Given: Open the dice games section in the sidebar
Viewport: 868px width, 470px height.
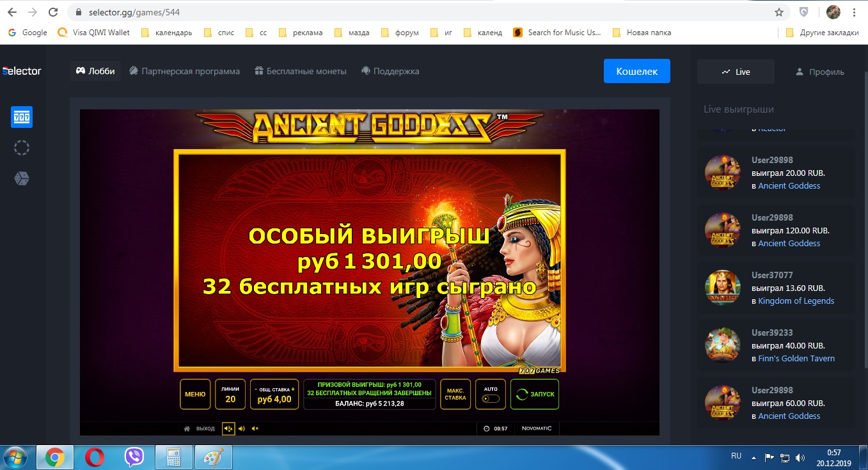Looking at the screenshot, I should click(x=21, y=178).
